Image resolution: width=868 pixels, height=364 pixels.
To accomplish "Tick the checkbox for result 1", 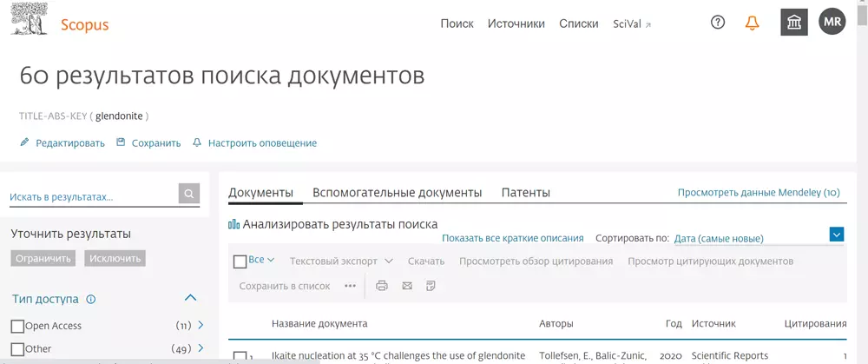I will tap(240, 357).
